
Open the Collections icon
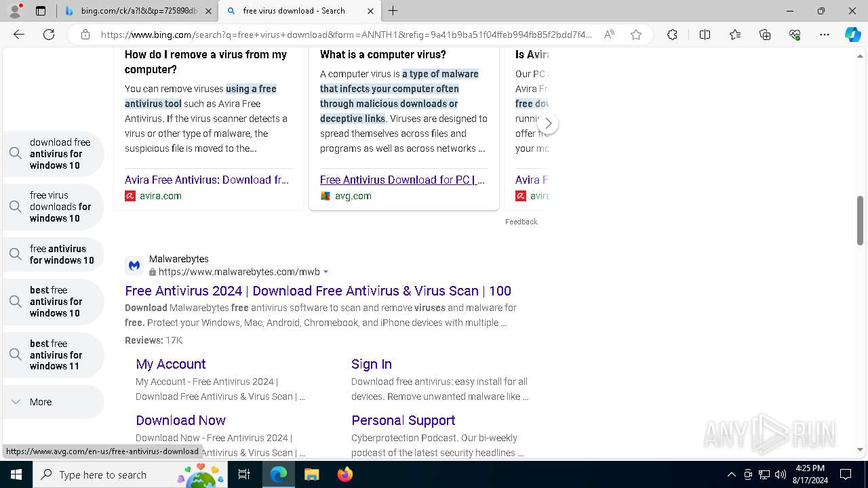pyautogui.click(x=765, y=35)
